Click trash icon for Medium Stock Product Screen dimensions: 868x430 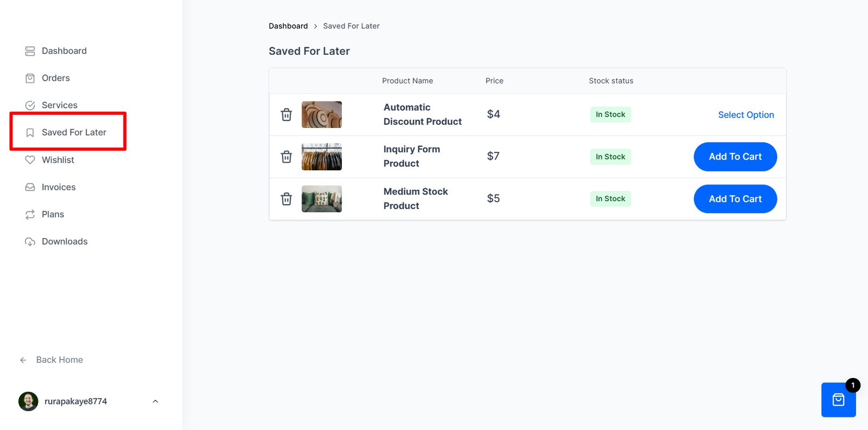[x=286, y=199]
